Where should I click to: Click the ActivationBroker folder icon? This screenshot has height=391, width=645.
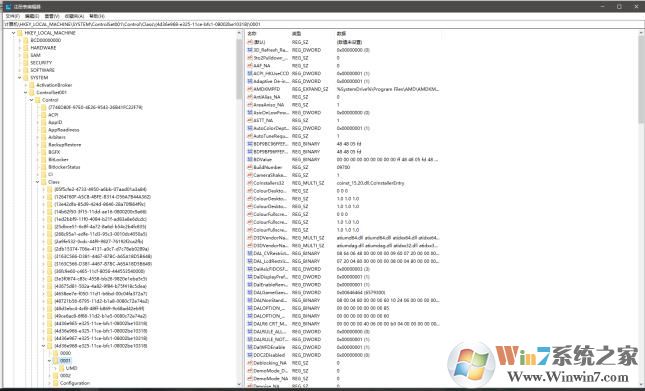point(32,85)
